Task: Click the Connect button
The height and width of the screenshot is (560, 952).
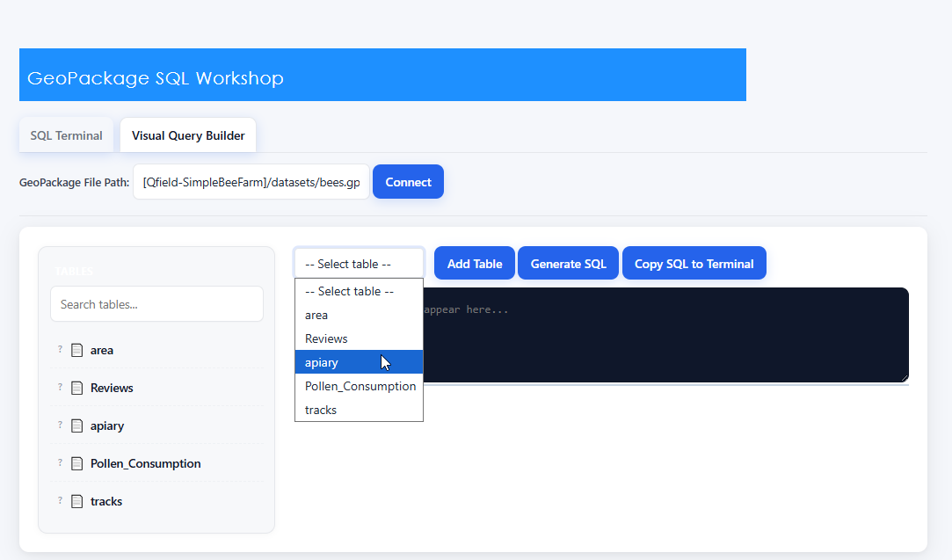Action: [x=408, y=182]
